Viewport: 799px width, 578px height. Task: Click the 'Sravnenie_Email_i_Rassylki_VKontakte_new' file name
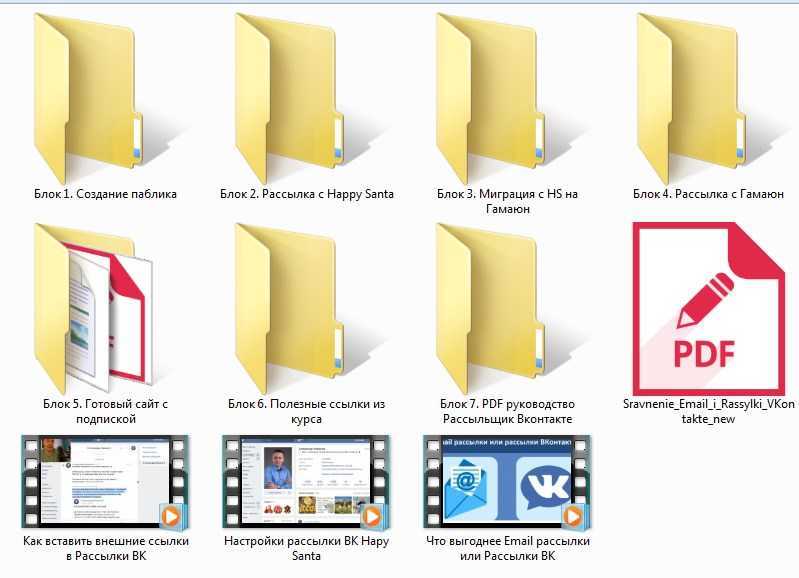click(708, 411)
